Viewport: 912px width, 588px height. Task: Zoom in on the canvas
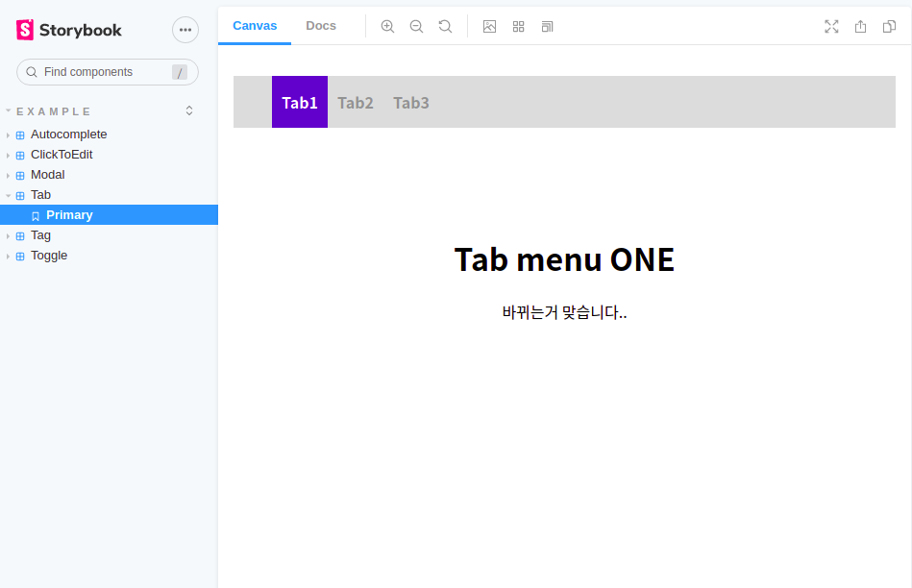point(387,26)
